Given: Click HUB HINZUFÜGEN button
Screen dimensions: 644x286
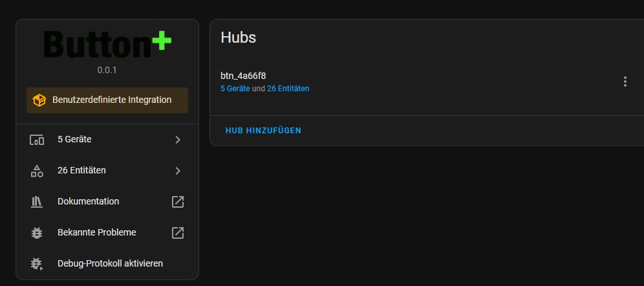Looking at the screenshot, I should point(263,131).
